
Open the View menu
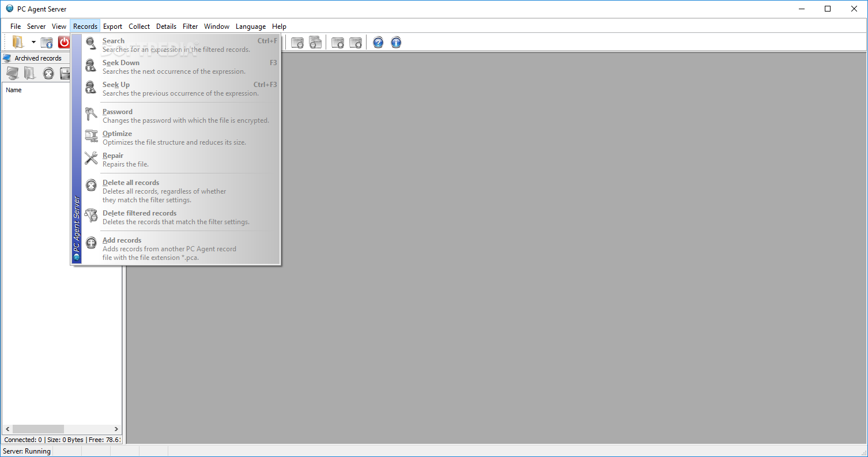point(59,27)
